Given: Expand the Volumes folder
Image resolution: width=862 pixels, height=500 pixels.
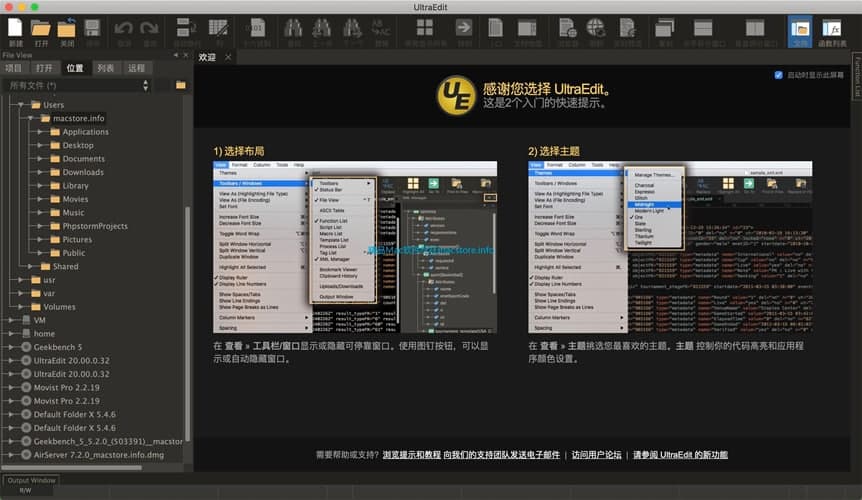Looking at the screenshot, I should [x=21, y=307].
